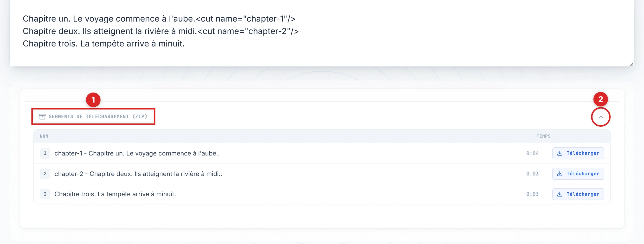Viewport: 644px width, 244px height.
Task: Click the download icon for chapter-2 segment
Action: tap(560, 174)
